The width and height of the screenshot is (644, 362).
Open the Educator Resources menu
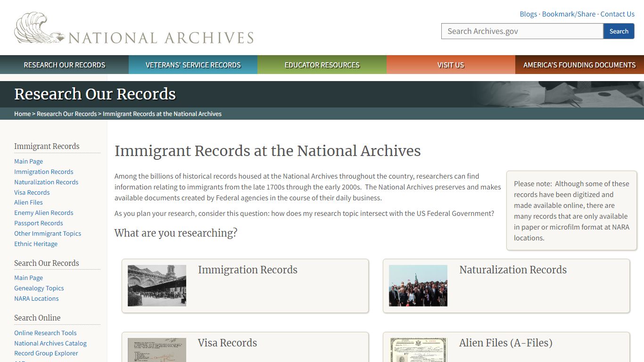[x=322, y=65]
